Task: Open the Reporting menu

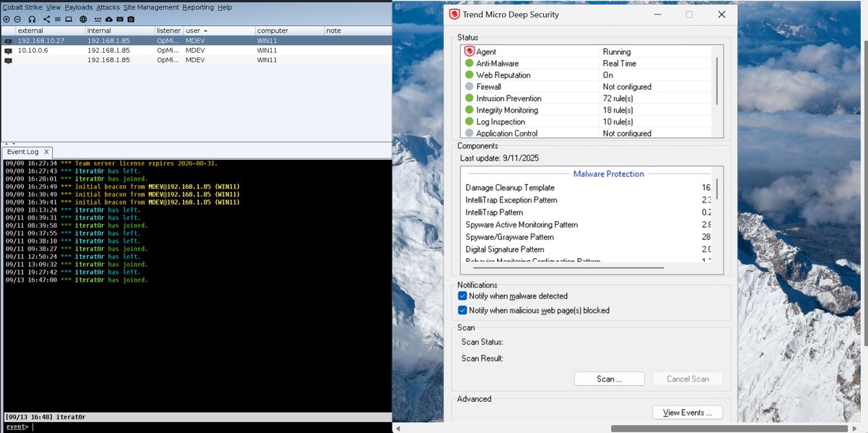Action: [198, 7]
